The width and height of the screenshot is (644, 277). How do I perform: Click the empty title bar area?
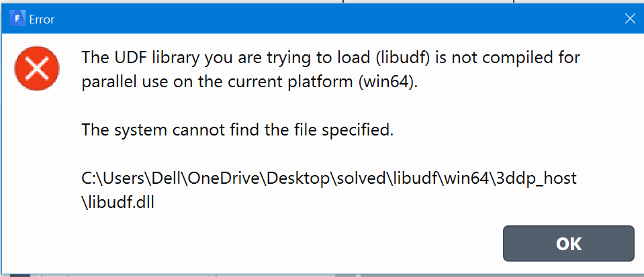coord(336,19)
